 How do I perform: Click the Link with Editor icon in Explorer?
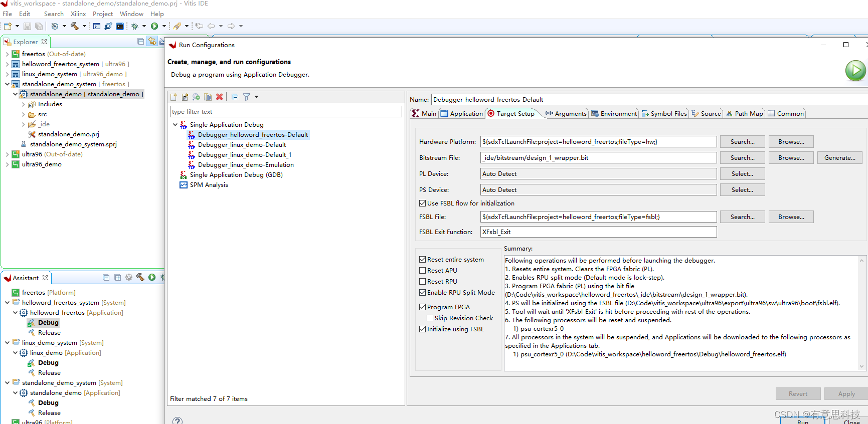152,42
